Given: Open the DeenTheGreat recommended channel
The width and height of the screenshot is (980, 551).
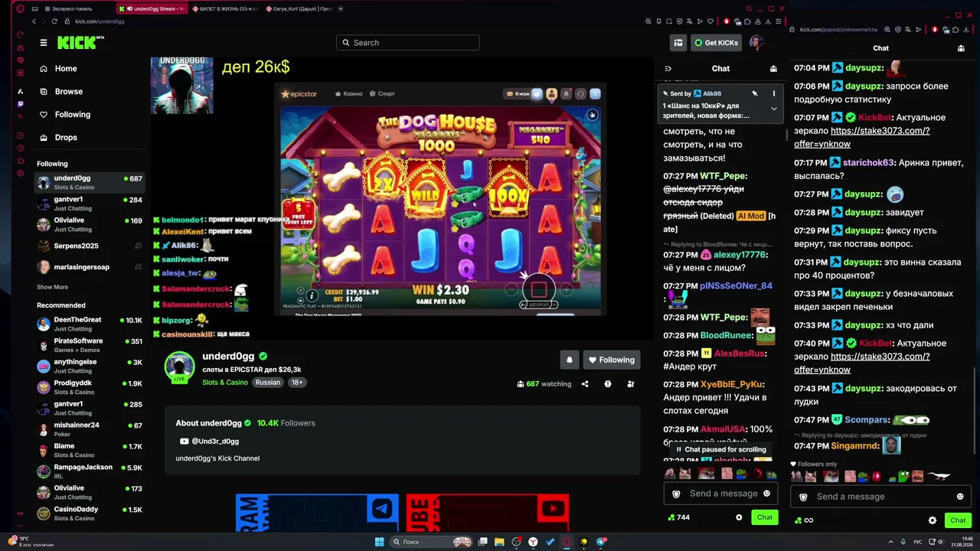Looking at the screenshot, I should click(x=89, y=324).
